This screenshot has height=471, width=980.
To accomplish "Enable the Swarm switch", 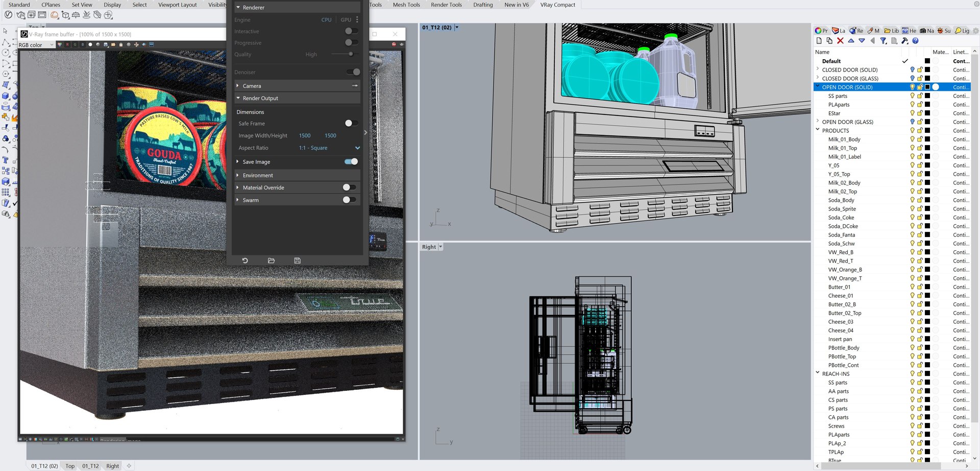I will coord(350,200).
